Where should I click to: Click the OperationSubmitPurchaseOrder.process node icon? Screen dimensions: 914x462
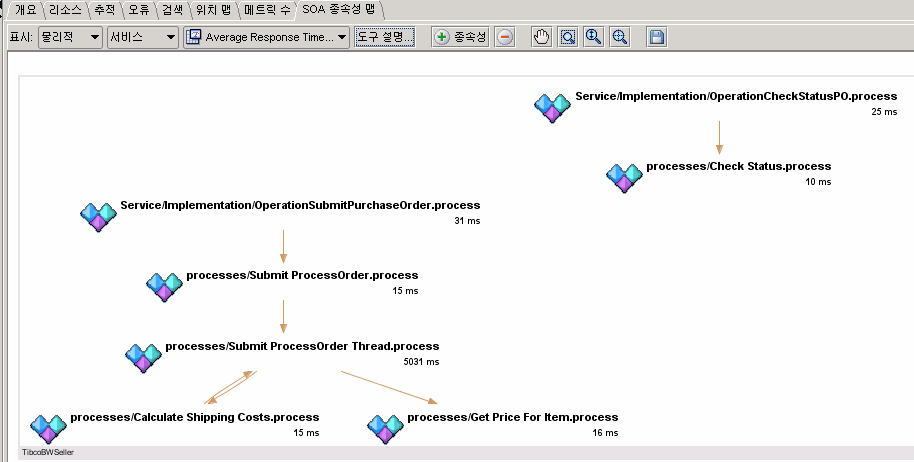(98, 217)
